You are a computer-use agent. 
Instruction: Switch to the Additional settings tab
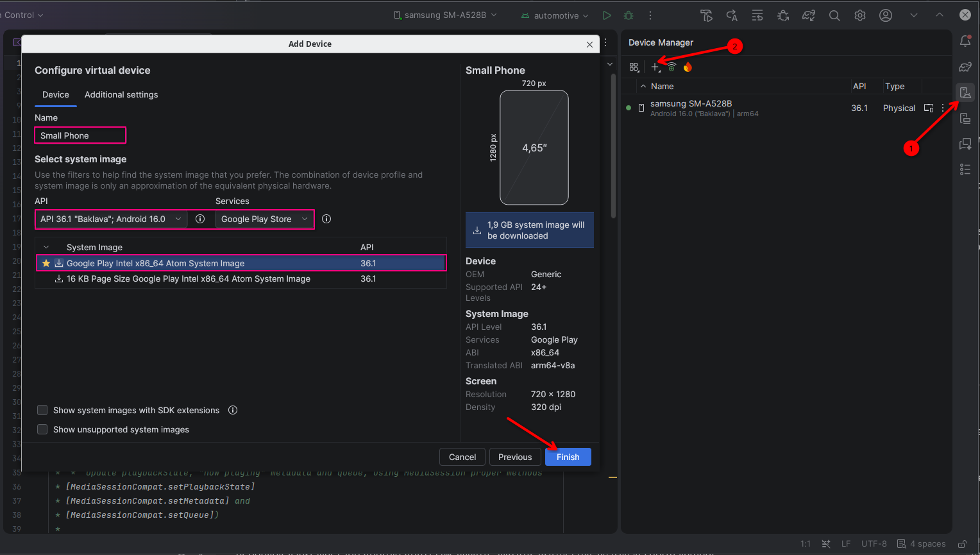tap(121, 94)
